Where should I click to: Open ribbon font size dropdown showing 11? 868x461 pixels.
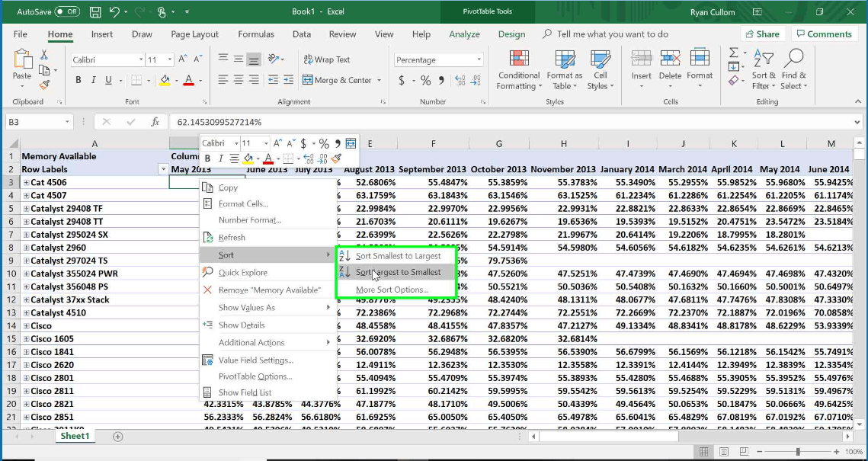tap(169, 59)
